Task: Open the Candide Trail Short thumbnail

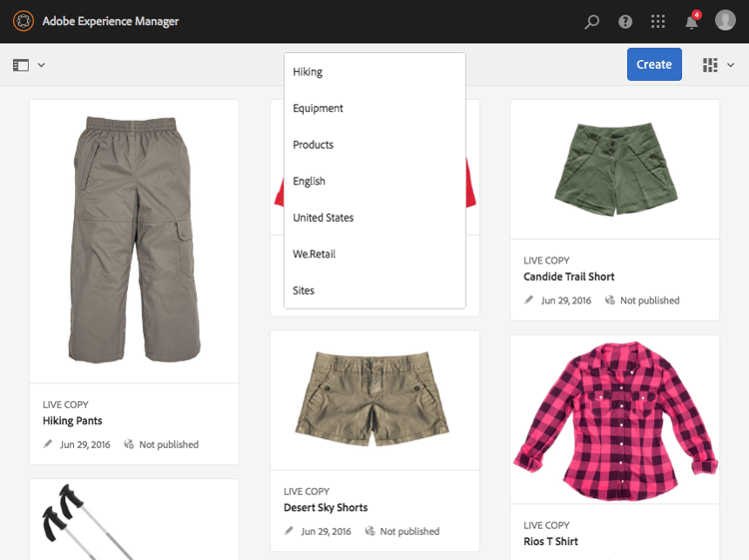Action: (615, 169)
